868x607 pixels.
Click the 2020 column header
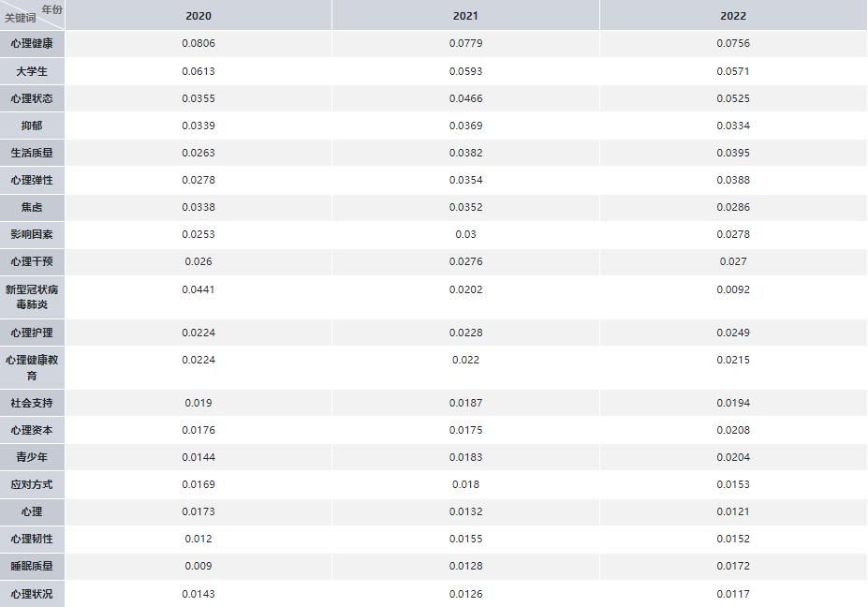click(x=198, y=16)
